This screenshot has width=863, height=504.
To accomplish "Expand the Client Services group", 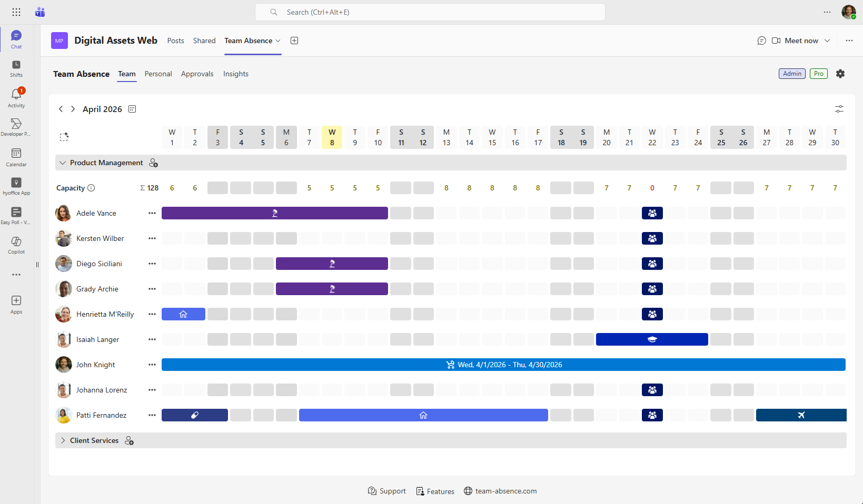I will (x=63, y=440).
